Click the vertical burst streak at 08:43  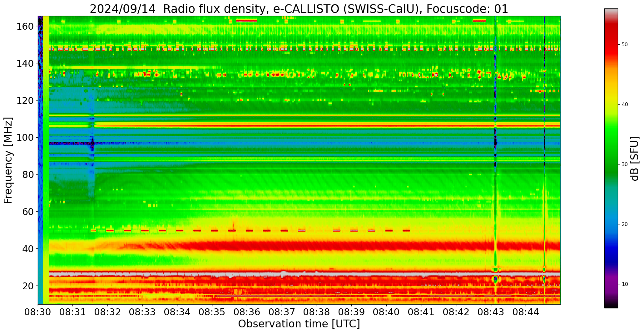[495, 160]
